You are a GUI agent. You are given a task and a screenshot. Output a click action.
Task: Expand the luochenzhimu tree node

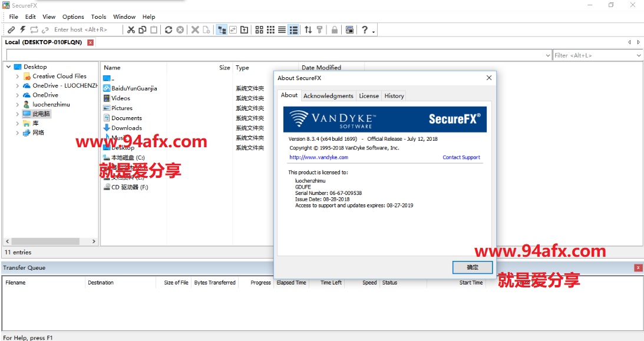pos(17,105)
